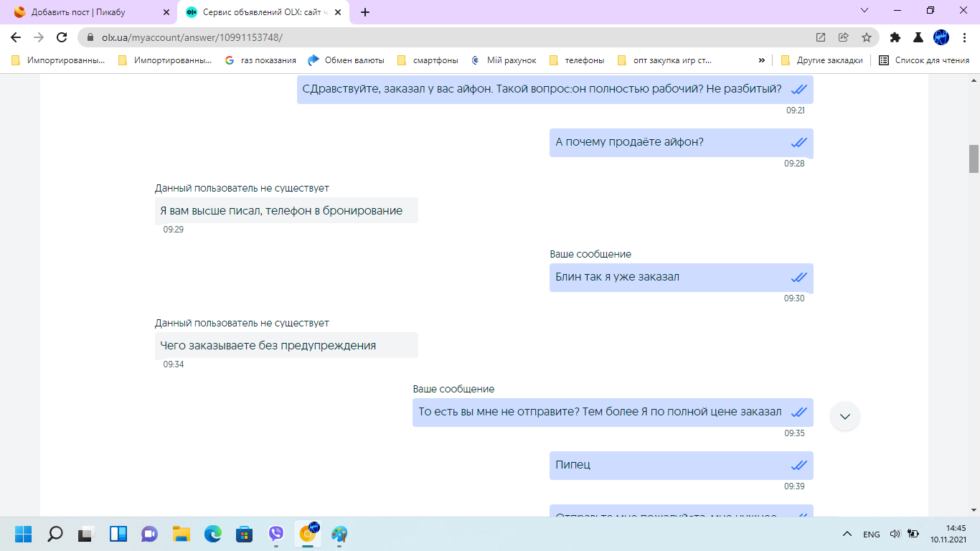Switch to the Добавить пост Пикабу tab

(x=91, y=12)
